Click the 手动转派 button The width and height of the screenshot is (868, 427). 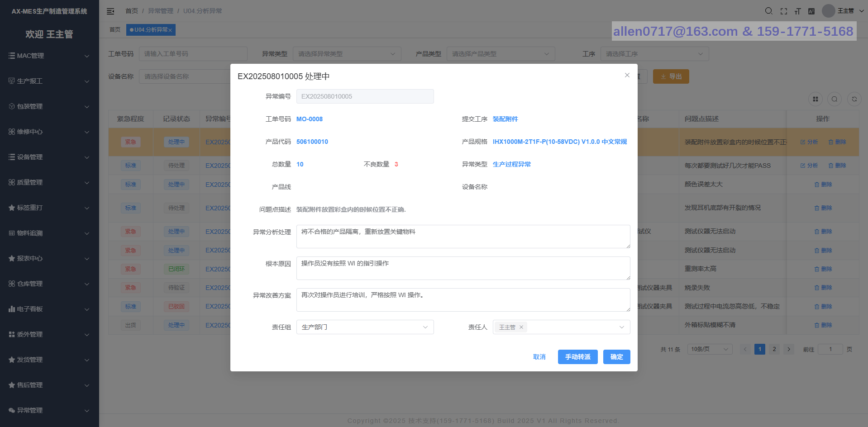pos(577,357)
